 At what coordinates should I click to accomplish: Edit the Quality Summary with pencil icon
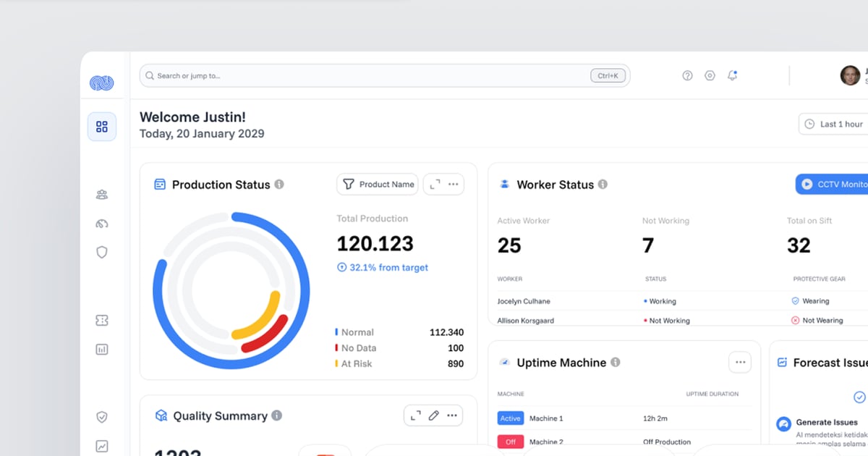pos(433,415)
